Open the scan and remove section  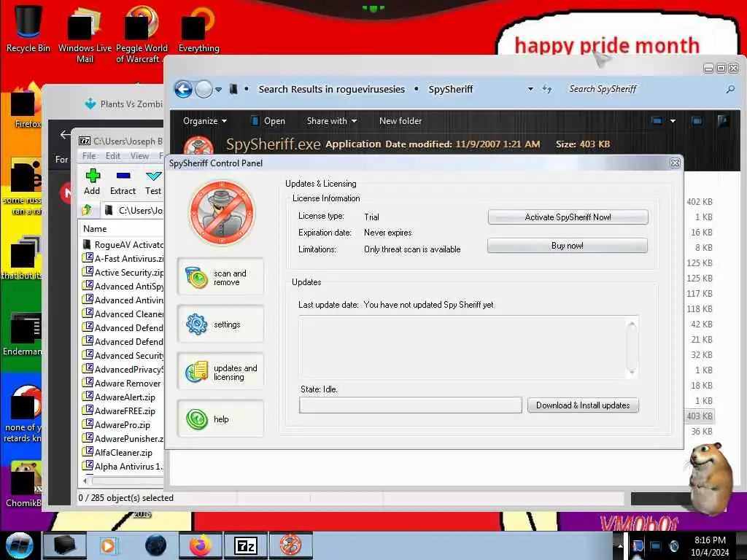pos(220,277)
